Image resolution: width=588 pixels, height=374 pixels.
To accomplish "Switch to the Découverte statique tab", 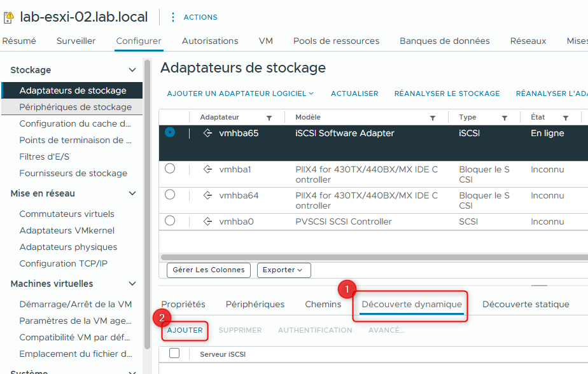I will pos(526,304).
